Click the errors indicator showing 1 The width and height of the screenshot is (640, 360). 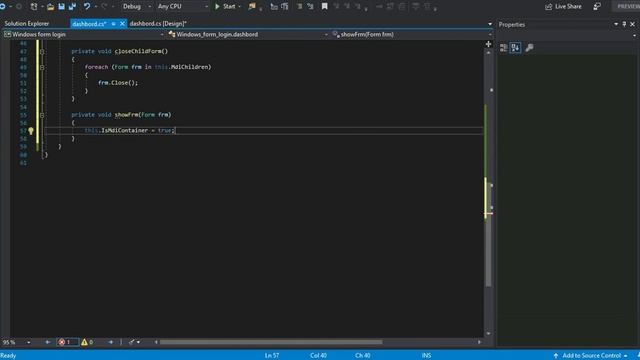pos(67,342)
